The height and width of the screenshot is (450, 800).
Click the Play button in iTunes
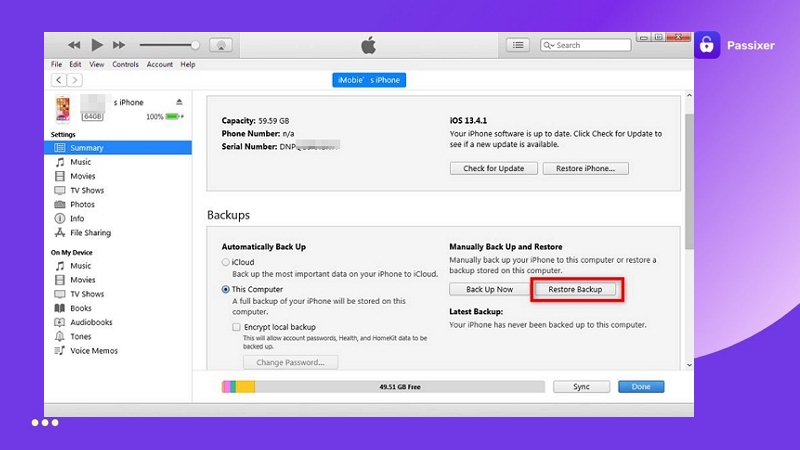pos(97,45)
